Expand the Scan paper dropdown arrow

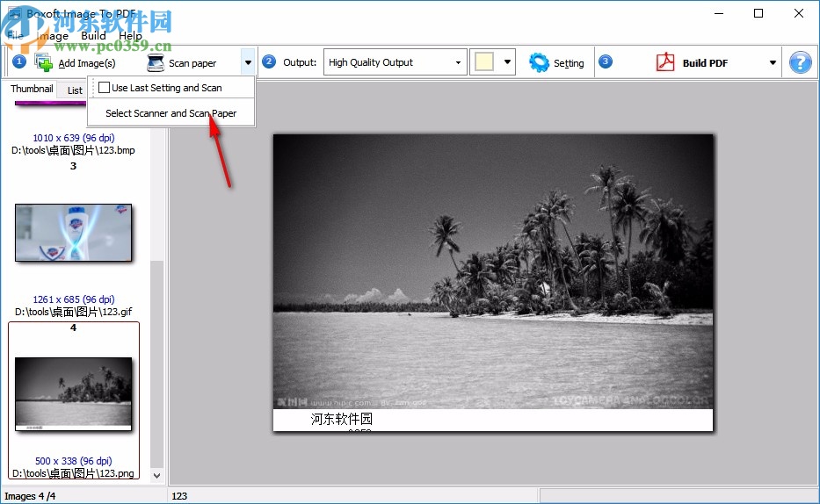(x=248, y=62)
